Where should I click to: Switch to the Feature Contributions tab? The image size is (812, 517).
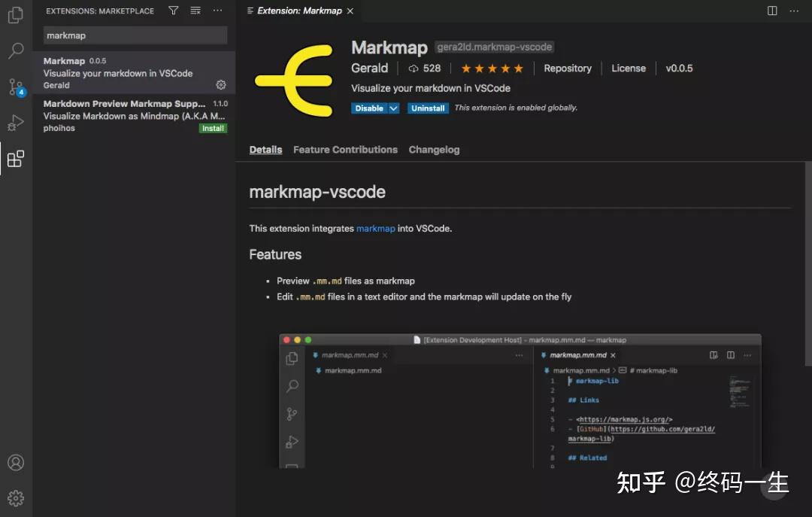(345, 149)
